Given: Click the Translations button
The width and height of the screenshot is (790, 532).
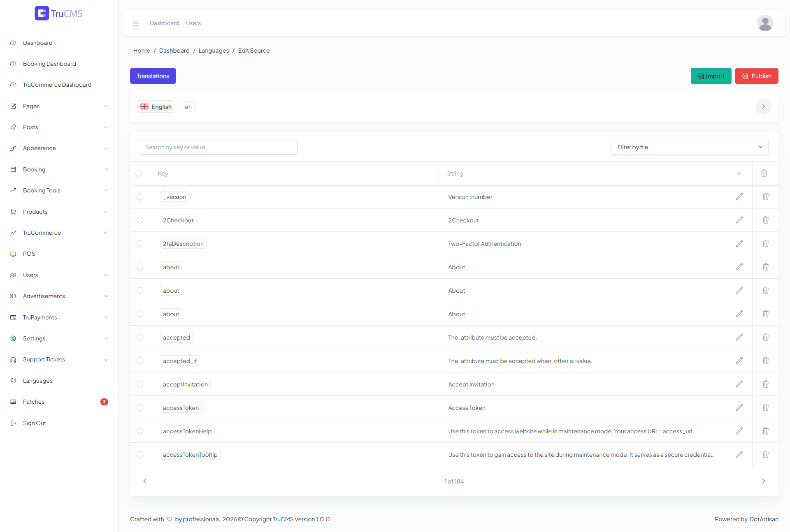Looking at the screenshot, I should pyautogui.click(x=153, y=76).
